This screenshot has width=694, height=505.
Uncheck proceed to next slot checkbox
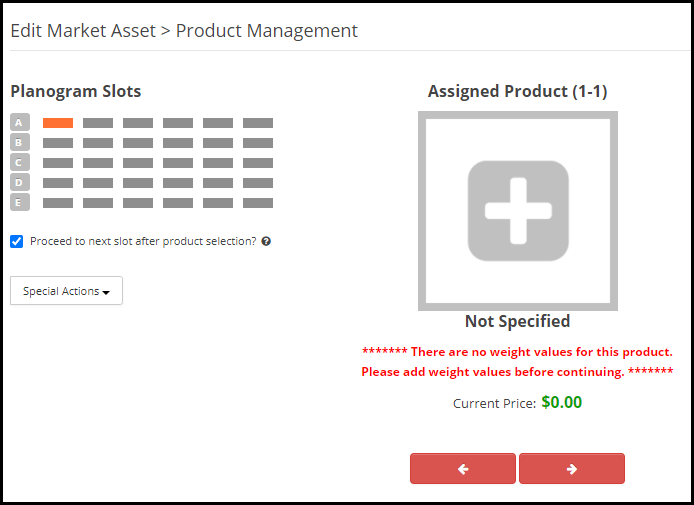(17, 241)
